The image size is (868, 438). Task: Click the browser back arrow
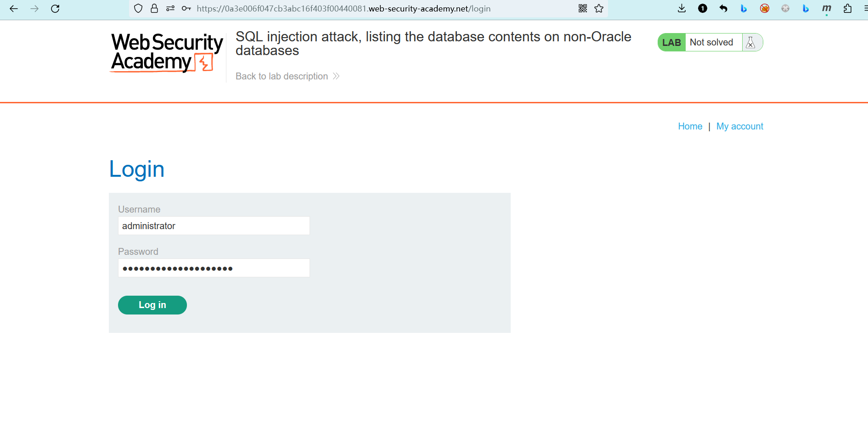tap(14, 9)
